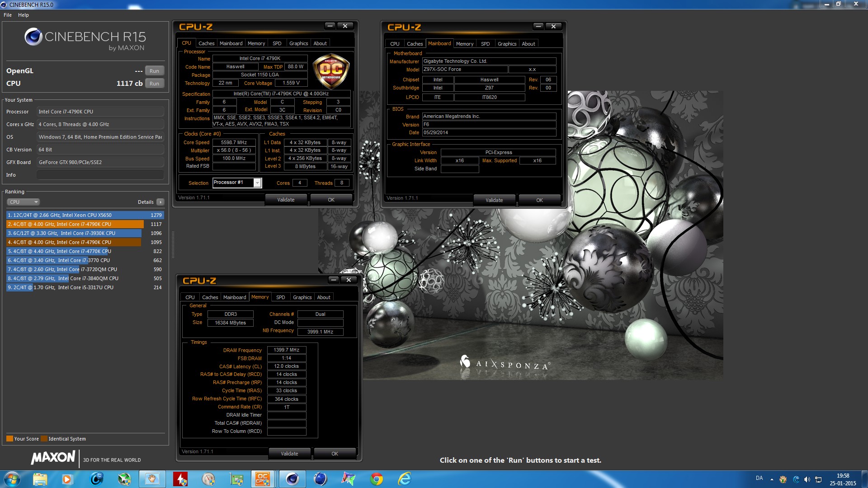This screenshot has height=488, width=868.
Task: Click Validate in the Mainboard window
Action: [x=494, y=200]
